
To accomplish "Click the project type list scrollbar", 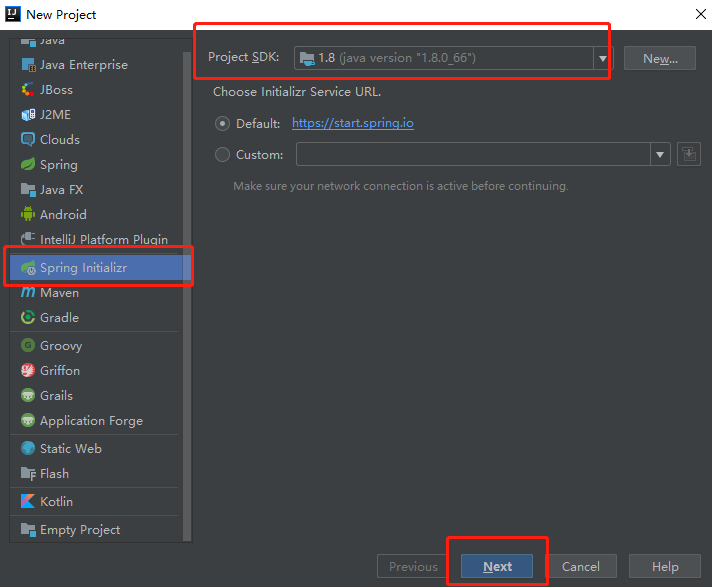I will coord(187,295).
